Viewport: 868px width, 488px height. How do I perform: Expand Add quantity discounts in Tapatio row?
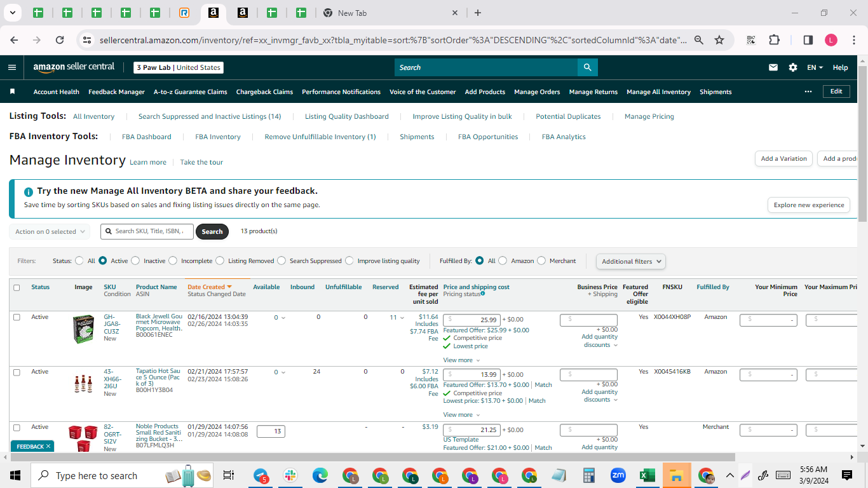(x=600, y=396)
